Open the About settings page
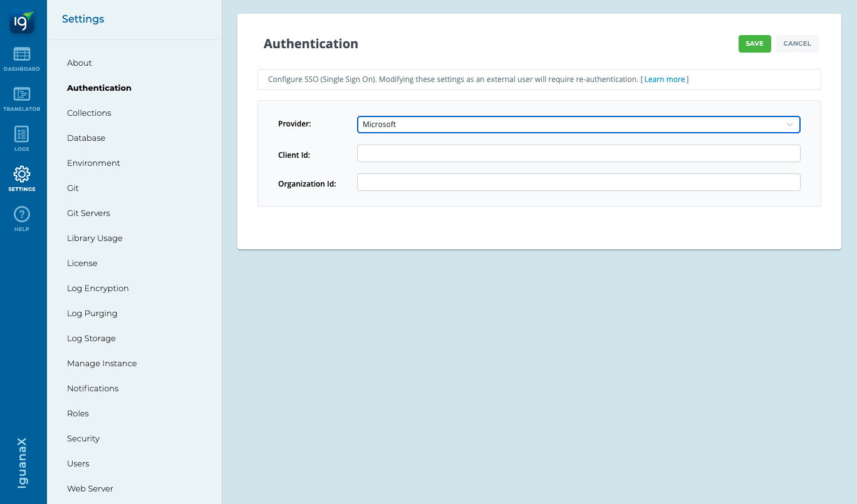This screenshot has width=857, height=504. point(80,63)
